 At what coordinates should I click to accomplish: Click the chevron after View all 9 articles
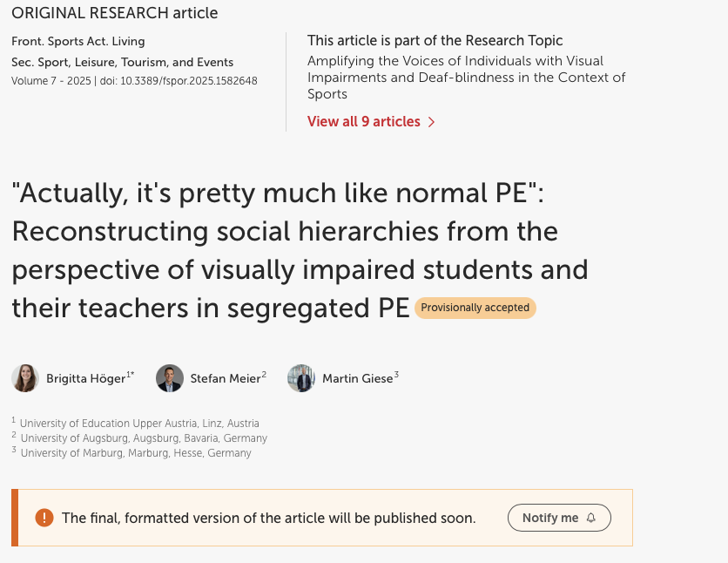click(431, 122)
